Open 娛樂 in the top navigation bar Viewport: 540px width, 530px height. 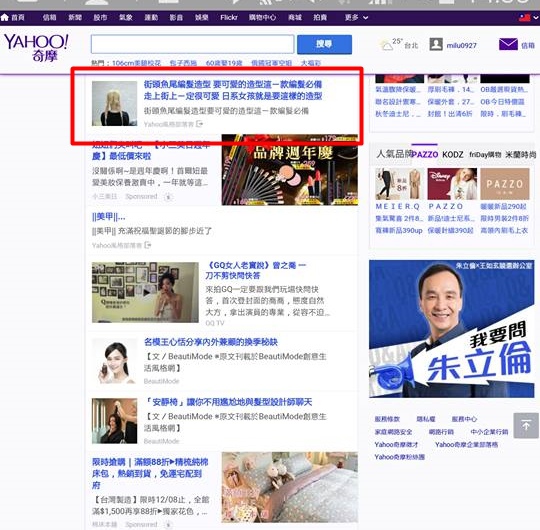pos(201,17)
